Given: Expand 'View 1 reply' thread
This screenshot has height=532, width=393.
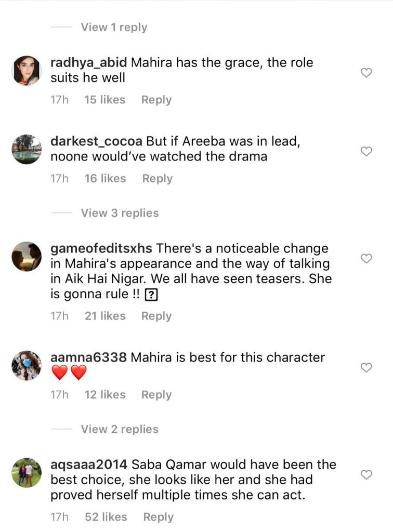Looking at the screenshot, I should click(x=114, y=27).
